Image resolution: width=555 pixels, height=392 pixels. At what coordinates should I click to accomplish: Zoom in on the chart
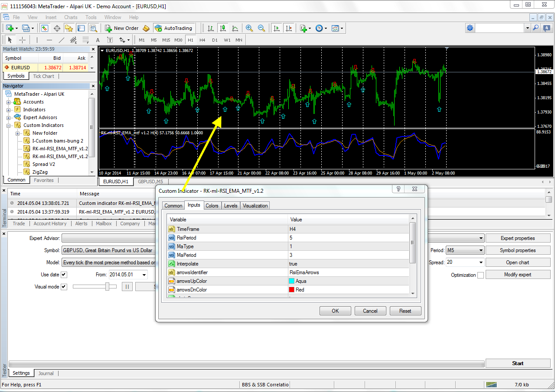249,28
